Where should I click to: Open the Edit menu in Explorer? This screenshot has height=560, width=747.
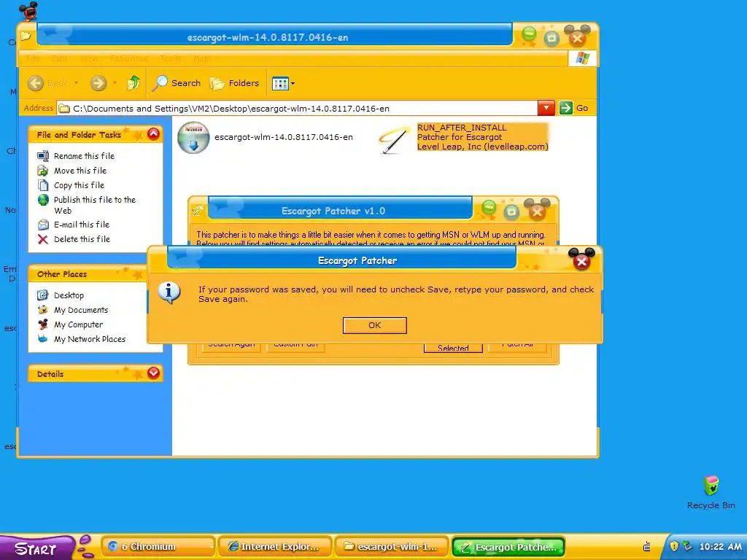click(60, 58)
